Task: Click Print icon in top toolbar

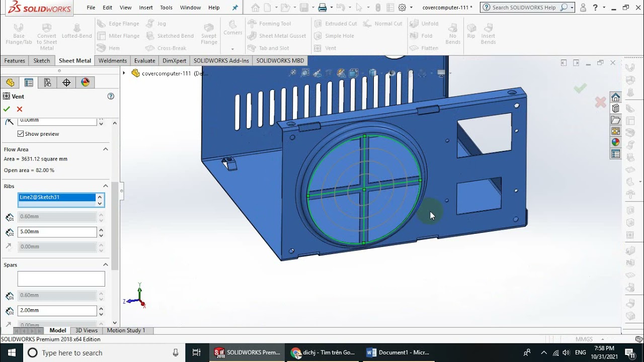Action: 323,8
